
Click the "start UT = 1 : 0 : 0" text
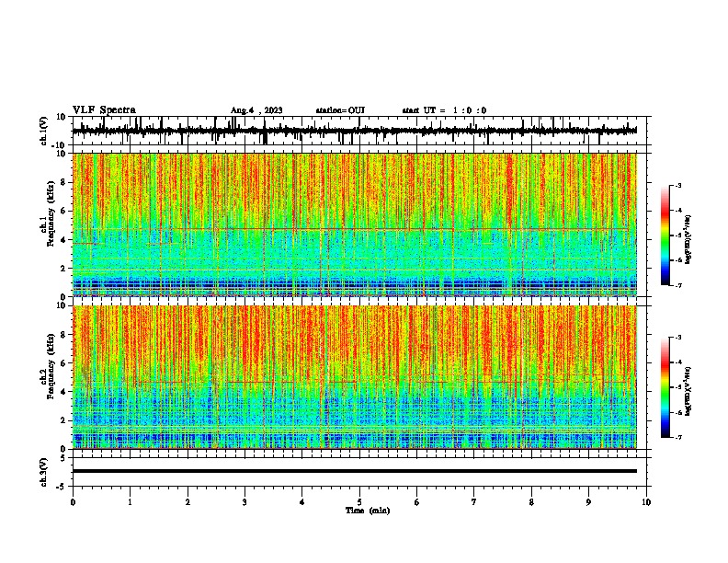(444, 110)
